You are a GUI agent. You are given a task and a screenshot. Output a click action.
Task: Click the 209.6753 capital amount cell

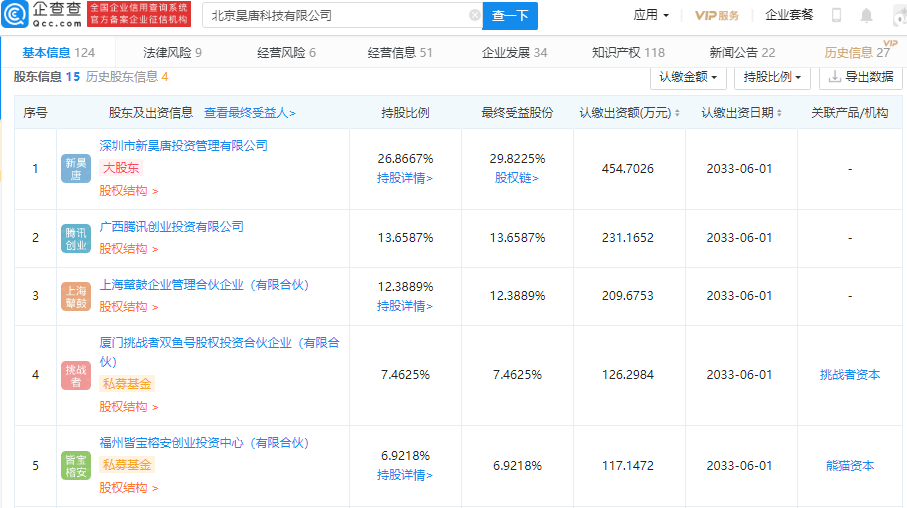(x=628, y=296)
